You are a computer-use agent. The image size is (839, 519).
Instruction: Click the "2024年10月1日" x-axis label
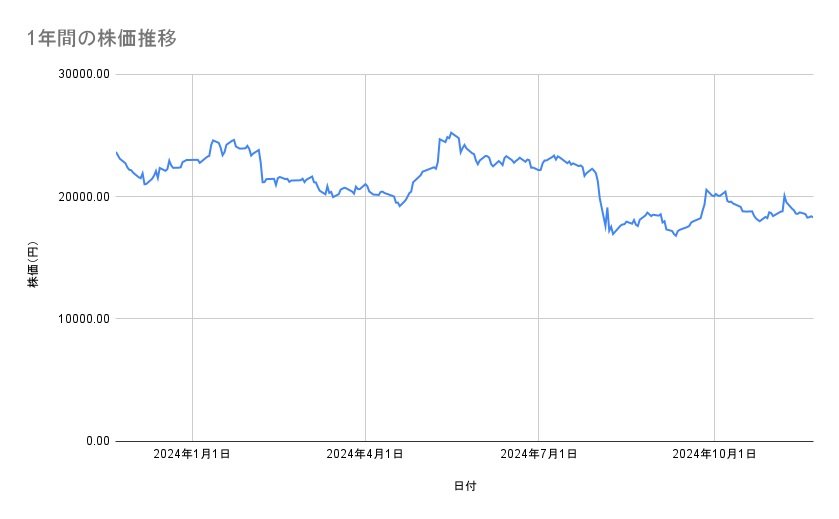[x=714, y=455]
